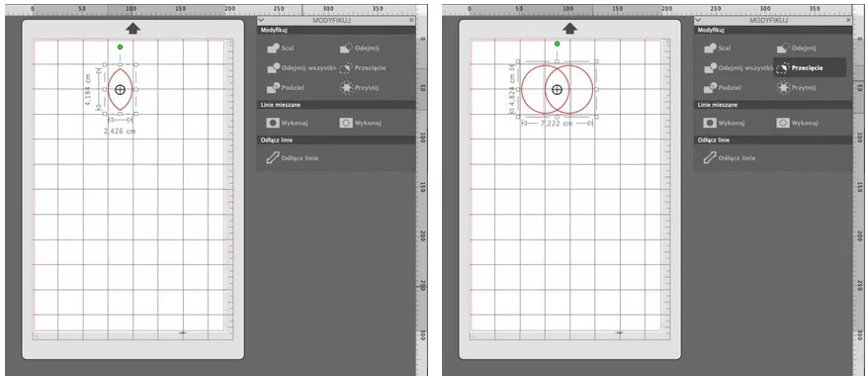Click filled-square Wykonaj icon beside the lens shape

273,123
